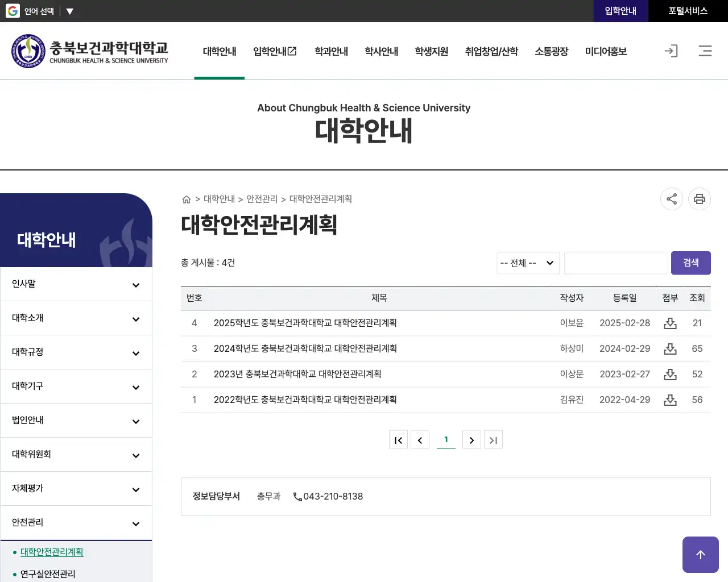Expand the 대학위원회 sidebar section
The width and height of the screenshot is (728, 582).
76,454
